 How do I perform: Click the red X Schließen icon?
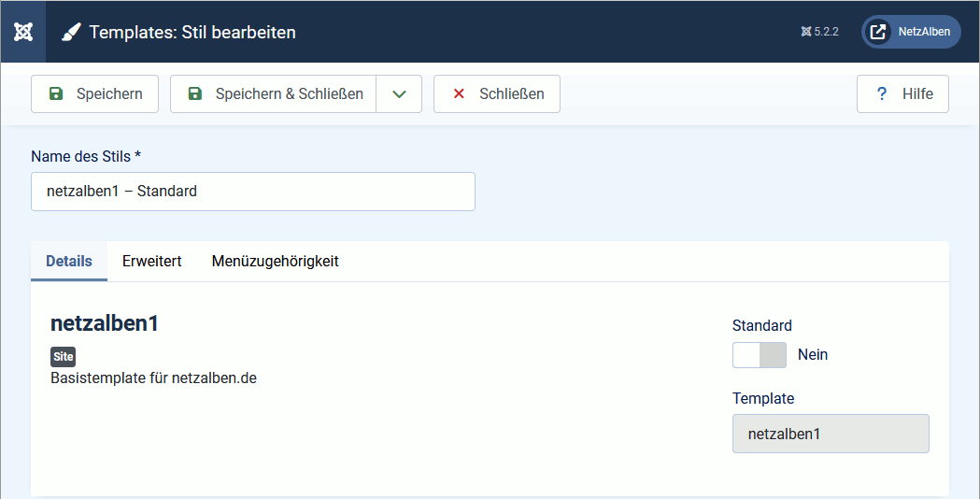click(459, 93)
